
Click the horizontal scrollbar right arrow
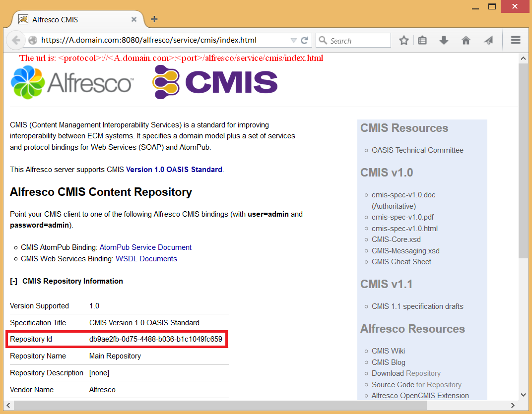coord(513,405)
